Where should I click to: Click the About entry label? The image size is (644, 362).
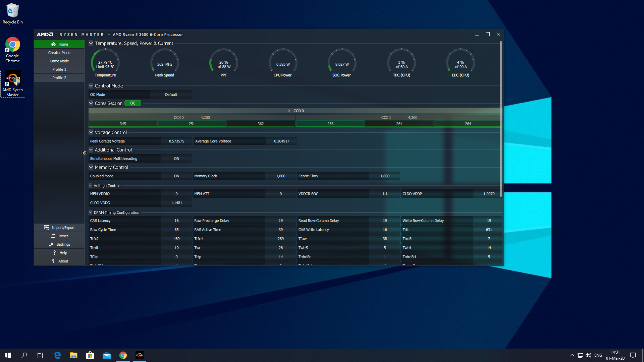(x=63, y=261)
